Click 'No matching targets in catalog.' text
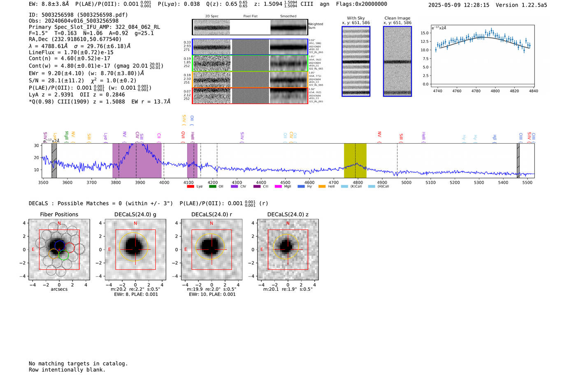The height and width of the screenshot is (392, 576). click(78, 364)
